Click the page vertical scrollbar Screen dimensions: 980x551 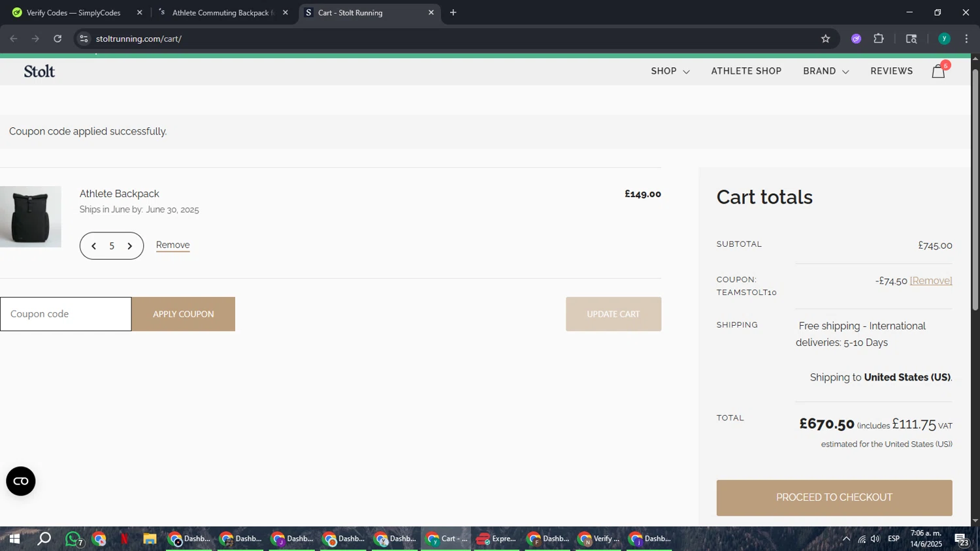(x=975, y=189)
